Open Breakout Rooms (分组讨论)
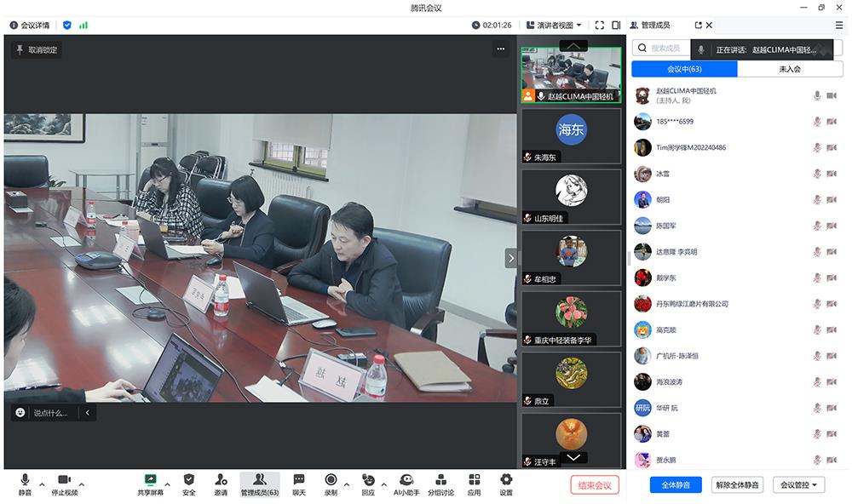 (x=440, y=480)
